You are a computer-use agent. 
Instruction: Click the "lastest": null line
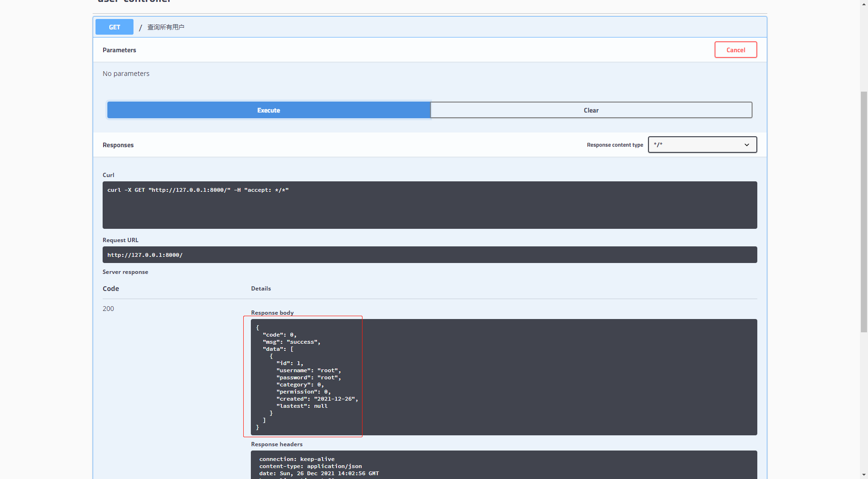pyautogui.click(x=302, y=406)
